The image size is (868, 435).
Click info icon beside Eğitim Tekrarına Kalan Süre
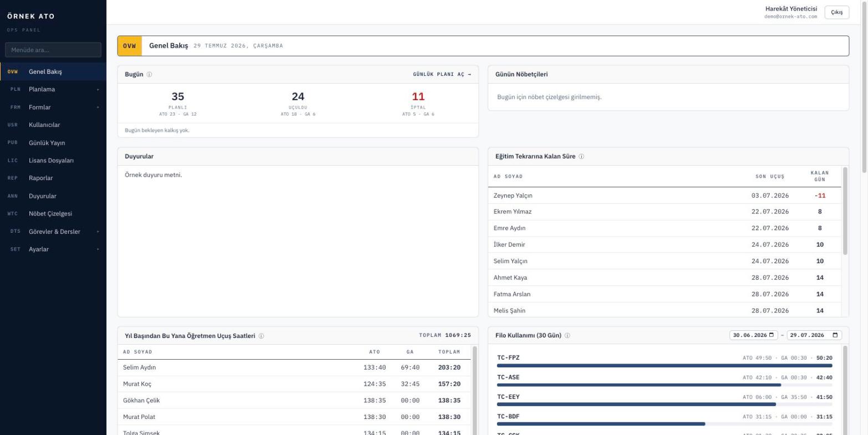coord(581,156)
